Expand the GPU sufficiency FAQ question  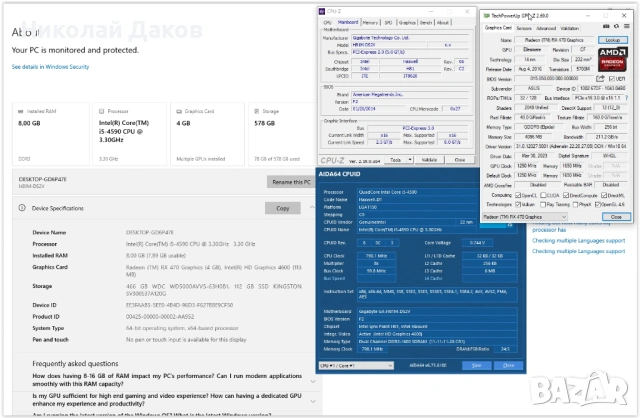(313, 401)
